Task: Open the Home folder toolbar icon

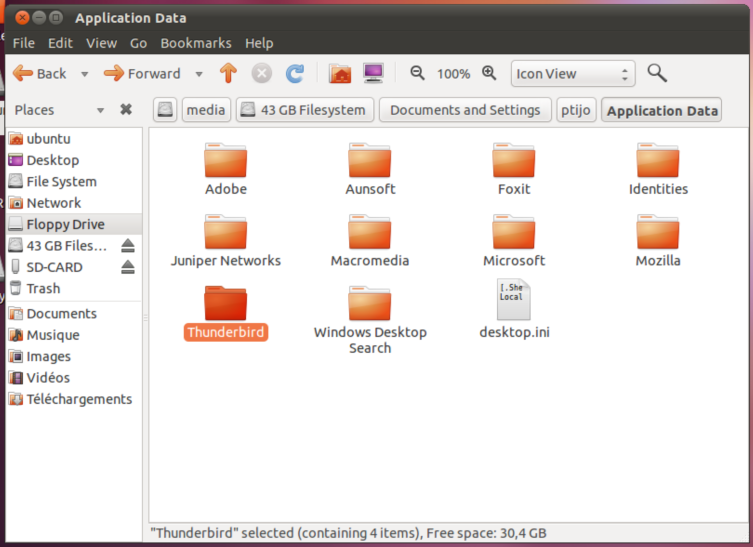Action: tap(340, 73)
